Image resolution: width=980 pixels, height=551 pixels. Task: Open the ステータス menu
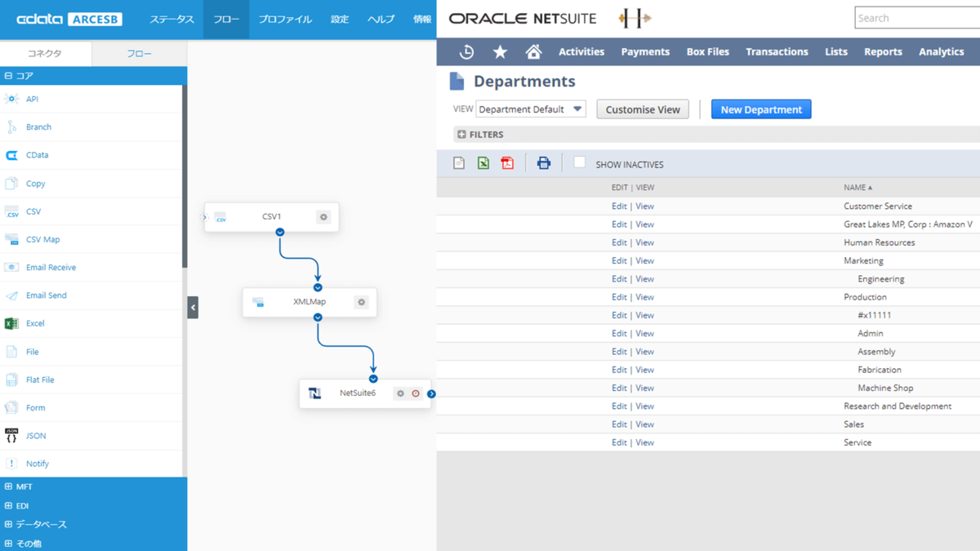(x=171, y=20)
